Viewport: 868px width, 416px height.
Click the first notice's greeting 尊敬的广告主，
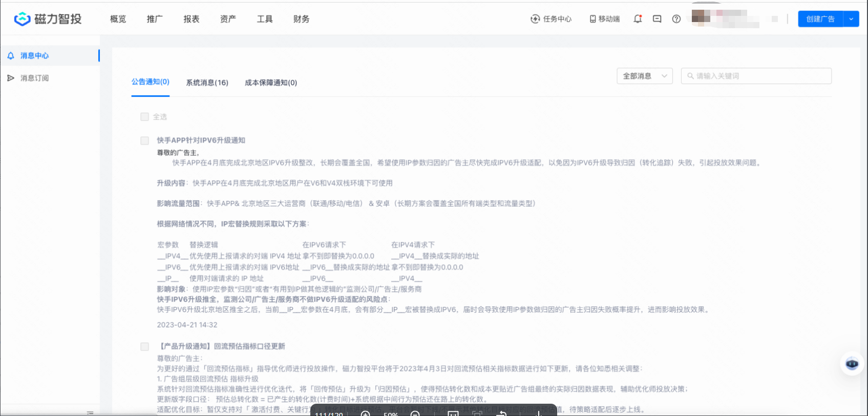click(178, 153)
